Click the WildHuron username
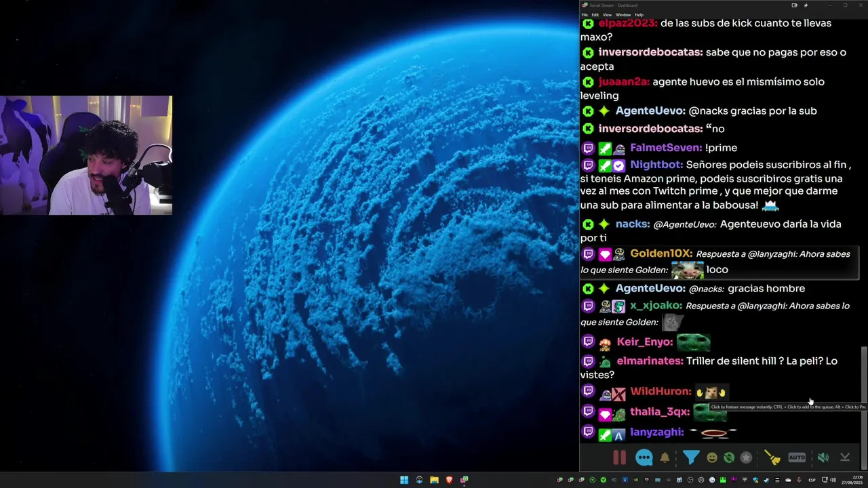 click(660, 391)
